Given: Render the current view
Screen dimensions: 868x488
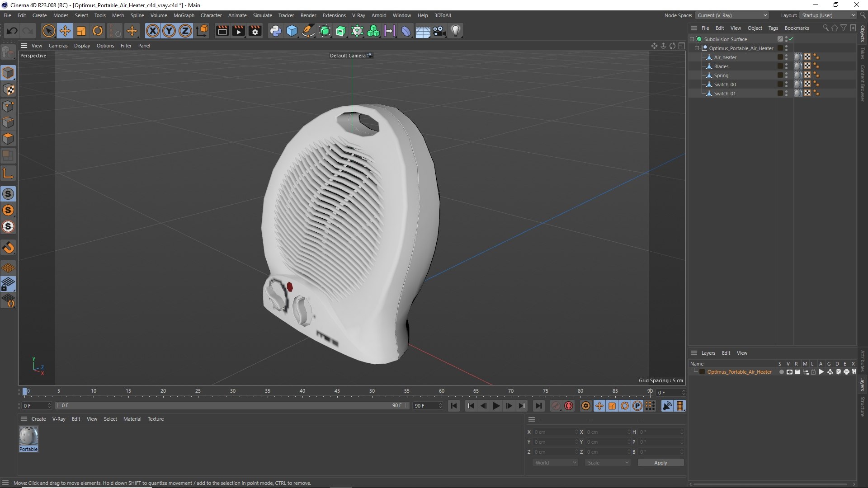Looking at the screenshot, I should [x=222, y=31].
